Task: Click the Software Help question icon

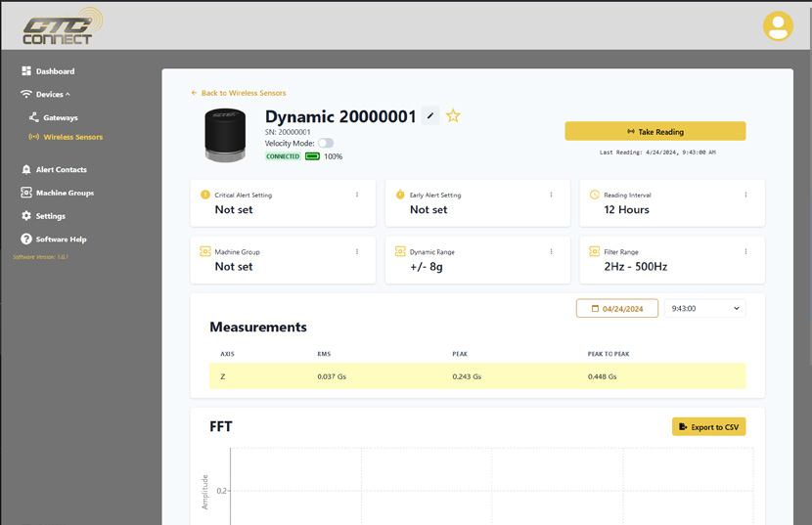Action: 26,239
